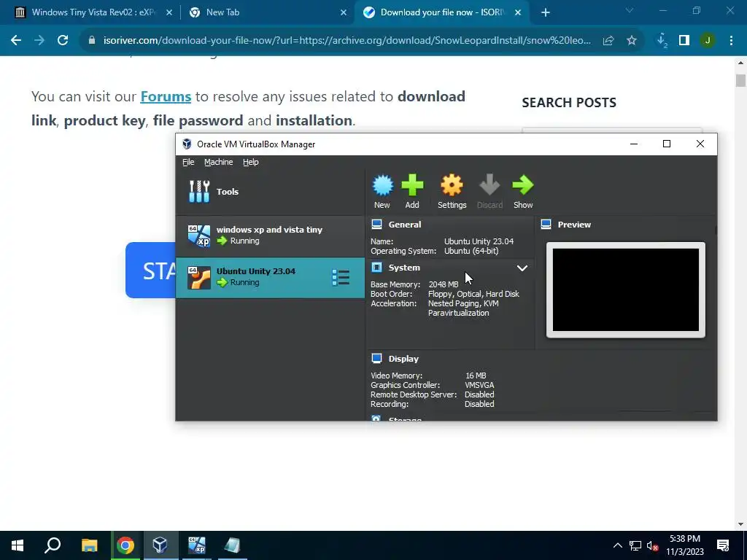Open the Ubuntu Unity 23.04 machine menu icon

pyautogui.click(x=341, y=278)
